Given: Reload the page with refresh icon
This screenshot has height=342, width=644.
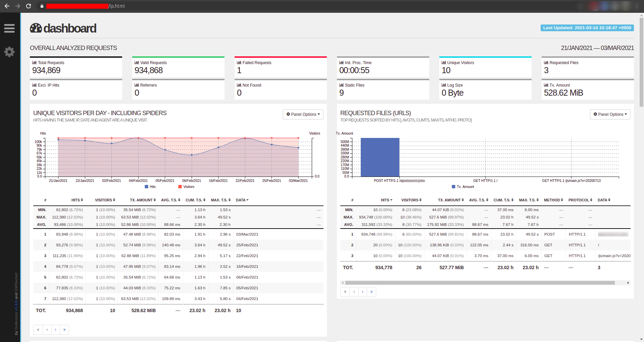Looking at the screenshot, I should [29, 6].
